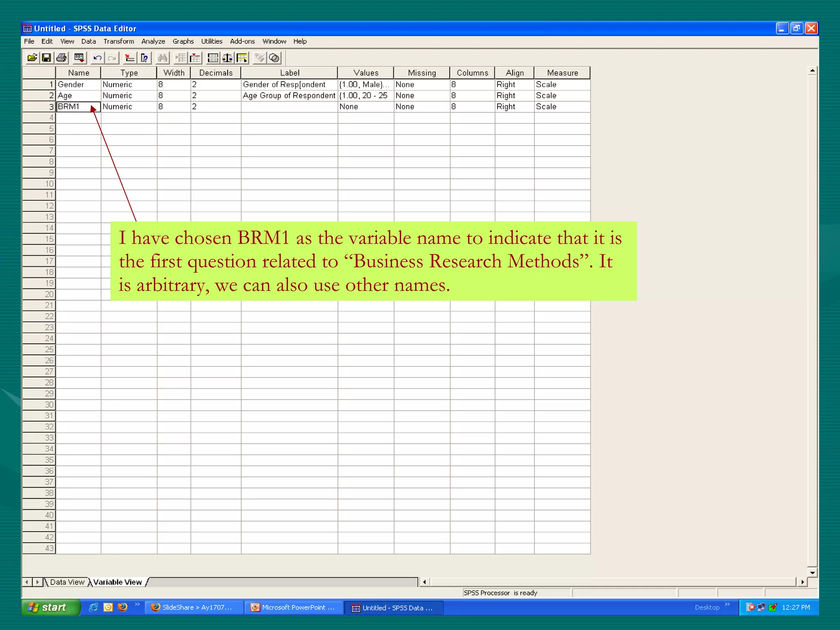
Task: Click the horizontal scrollbar right arrow
Action: click(x=802, y=582)
